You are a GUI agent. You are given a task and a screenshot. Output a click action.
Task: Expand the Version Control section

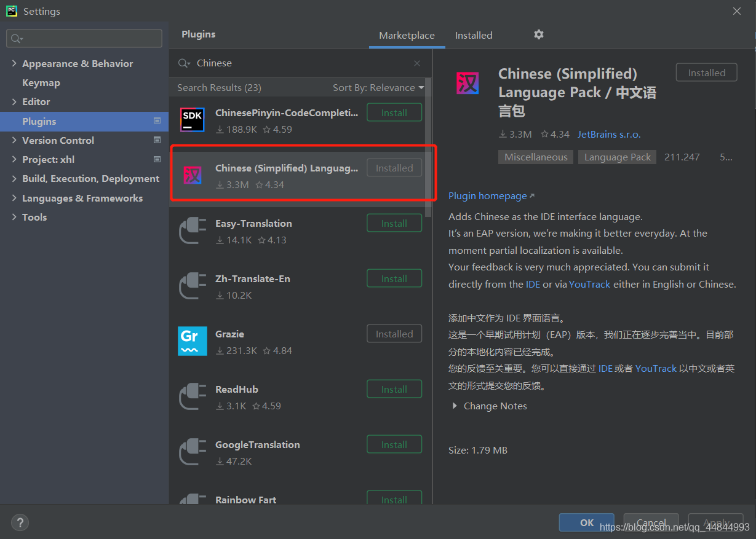click(14, 140)
